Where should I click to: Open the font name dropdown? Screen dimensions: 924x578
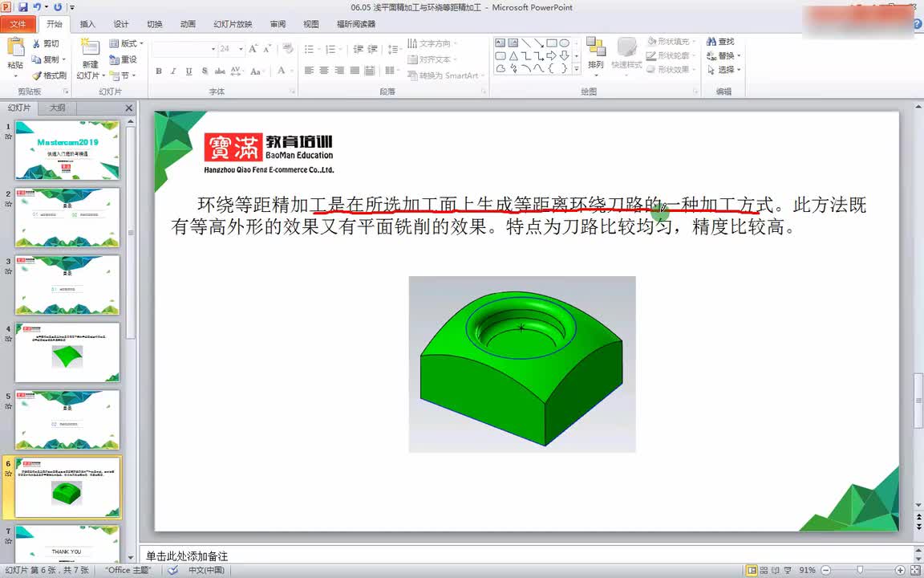click(213, 49)
